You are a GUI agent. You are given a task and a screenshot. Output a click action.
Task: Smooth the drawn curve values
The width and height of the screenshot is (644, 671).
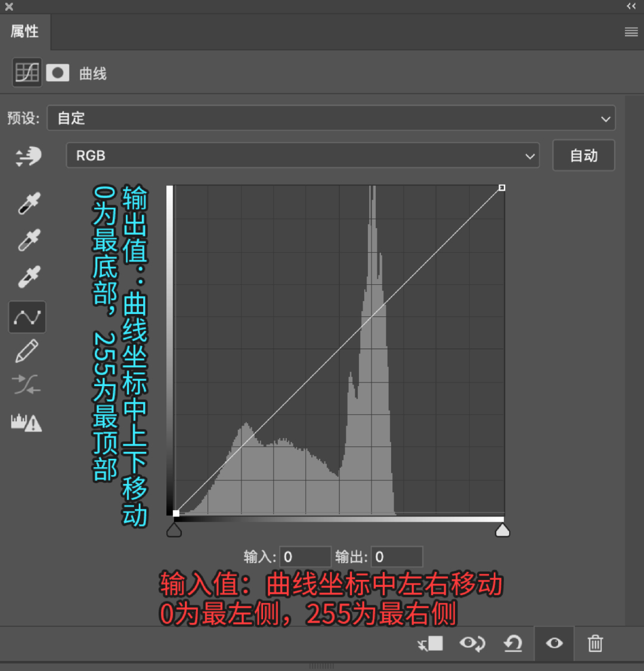(x=27, y=386)
